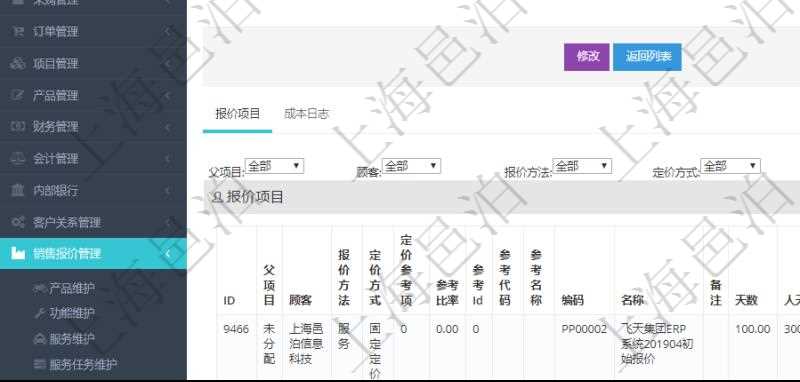Click the 产品维护 icon
Screen dimensions: 800x382
pyautogui.click(x=40, y=289)
